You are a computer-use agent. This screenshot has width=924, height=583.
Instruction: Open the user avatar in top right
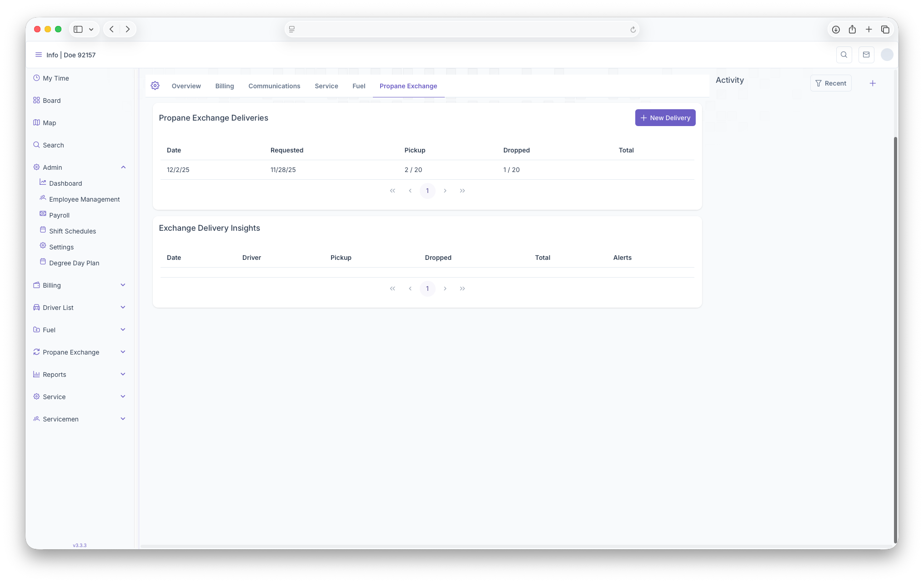tap(887, 55)
